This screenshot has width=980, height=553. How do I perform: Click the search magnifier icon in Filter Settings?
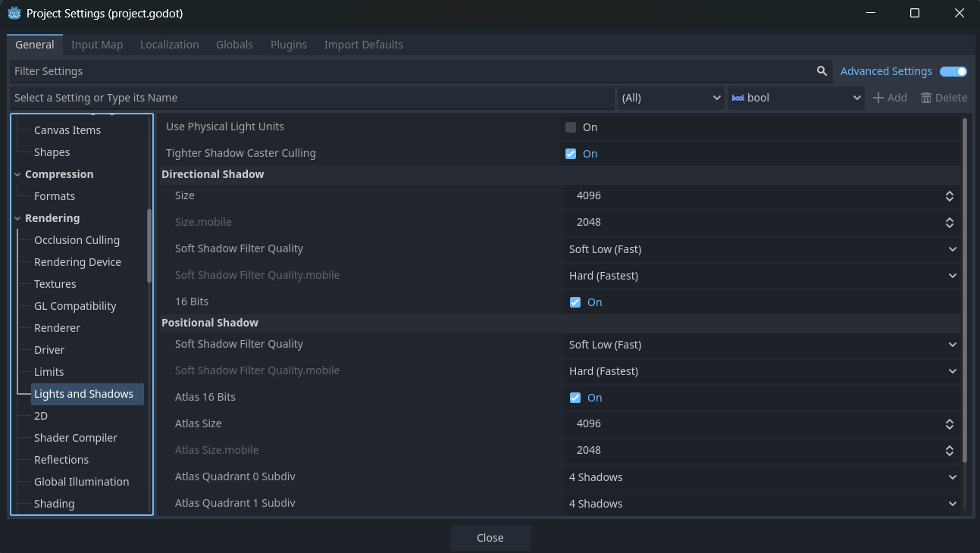[822, 71]
